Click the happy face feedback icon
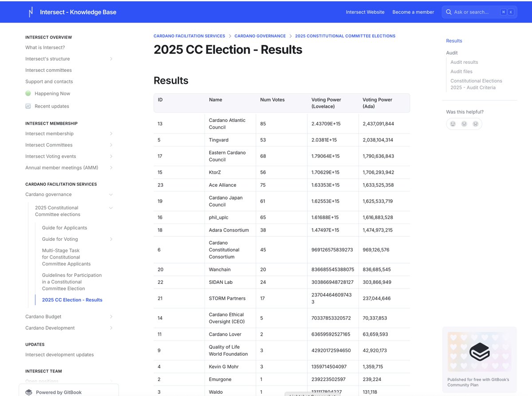Screen dimensions: 532x396 click(453, 124)
